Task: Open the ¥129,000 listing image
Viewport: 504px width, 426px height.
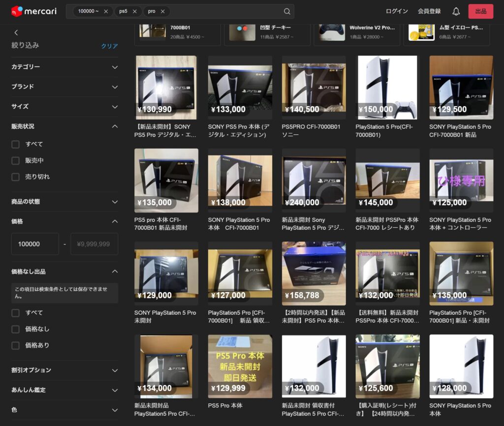Action: [x=166, y=274]
